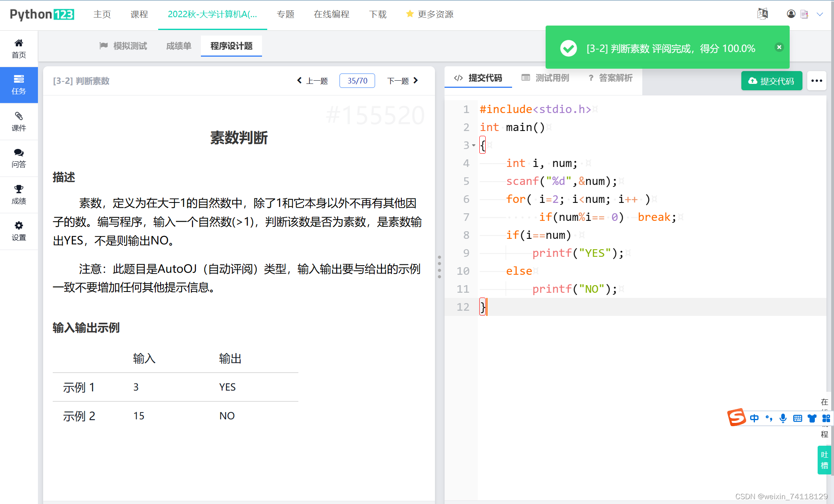The image size is (834, 504).
Task: Click line number 7 in the gutter
Action: coord(466,217)
